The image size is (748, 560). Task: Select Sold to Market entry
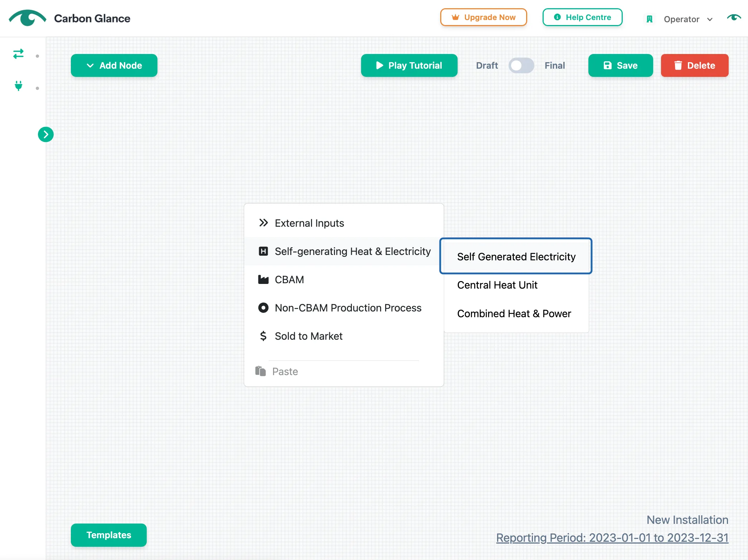click(344, 336)
